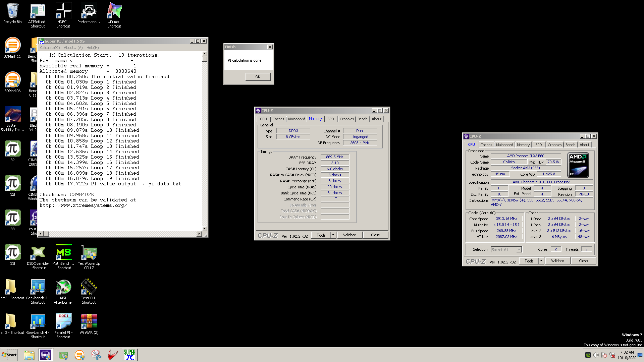Open am3 shortcut folder
Image resolution: width=644 pixels, height=362 pixels.
point(12,324)
